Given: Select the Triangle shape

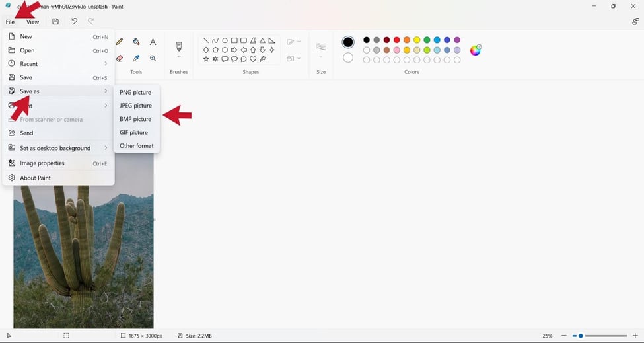Looking at the screenshot, I should [262, 40].
